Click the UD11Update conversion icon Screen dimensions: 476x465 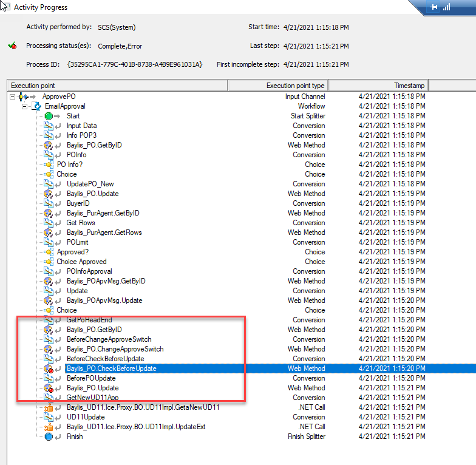[x=49, y=417]
